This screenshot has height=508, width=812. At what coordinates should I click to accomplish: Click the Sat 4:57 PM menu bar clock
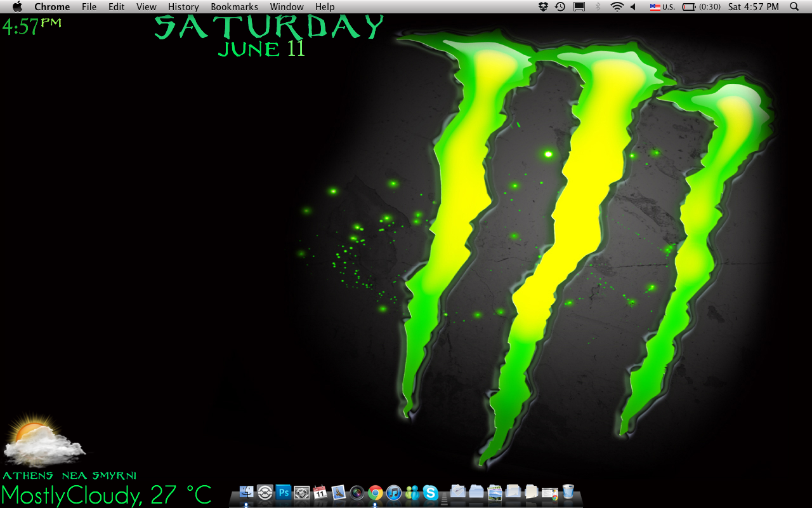754,6
